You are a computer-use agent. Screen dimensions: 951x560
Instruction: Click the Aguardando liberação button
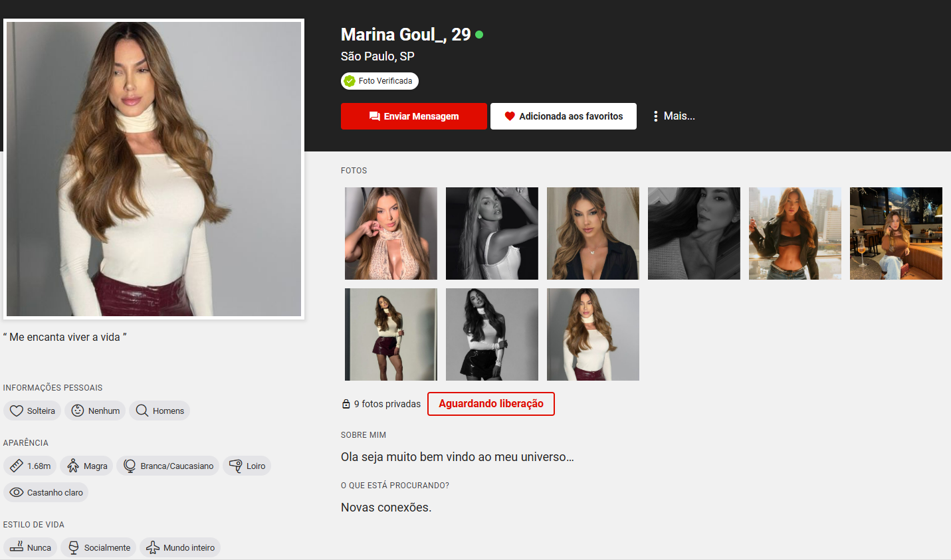tap(490, 404)
